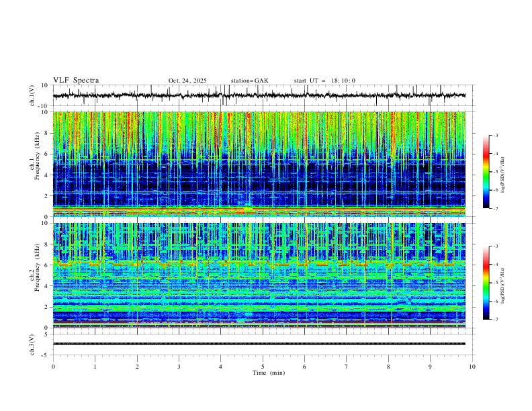Click the '5' tick on ch.3 voltage axis
Image resolution: width=532 pixels, height=411 pixels.
point(47,334)
